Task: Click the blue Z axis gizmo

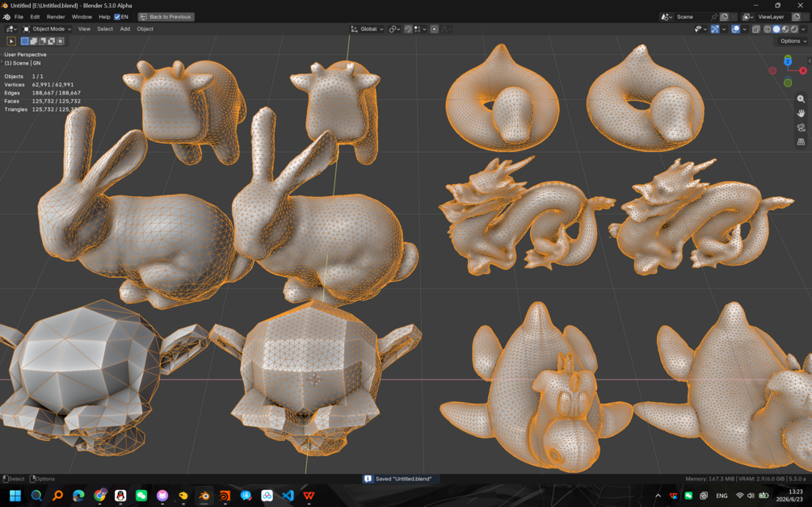Action: point(788,61)
